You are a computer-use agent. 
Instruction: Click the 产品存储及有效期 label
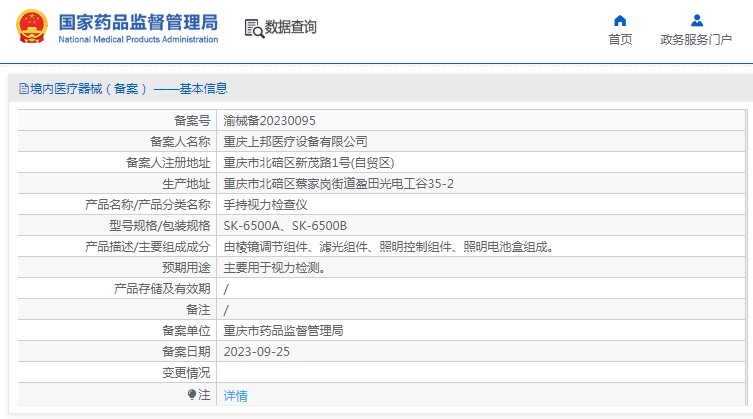[162, 289]
